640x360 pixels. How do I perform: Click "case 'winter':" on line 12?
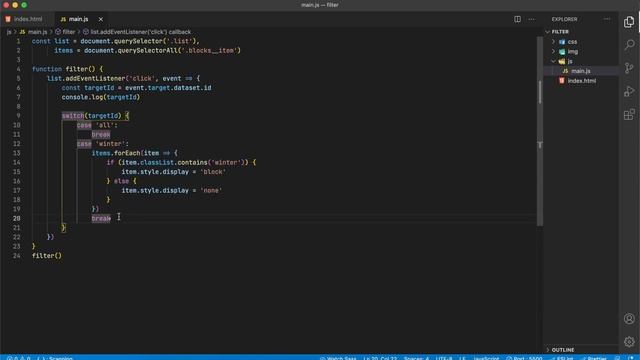103,144
